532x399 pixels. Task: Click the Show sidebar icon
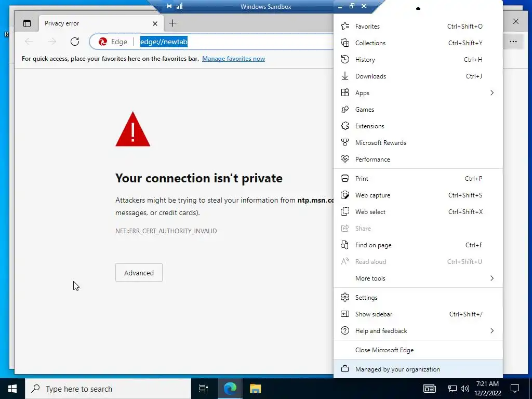[x=345, y=314]
